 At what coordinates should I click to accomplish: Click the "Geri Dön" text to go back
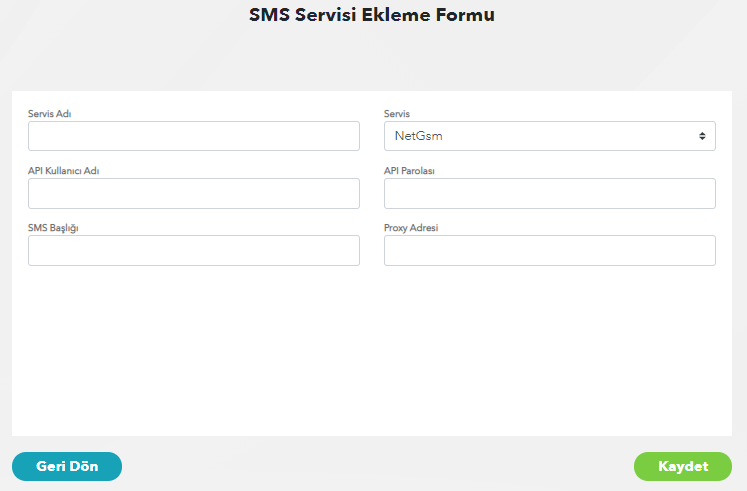coord(67,467)
